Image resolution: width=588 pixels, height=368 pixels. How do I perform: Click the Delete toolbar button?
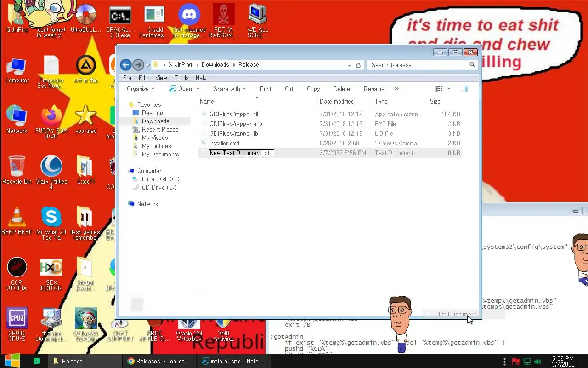[341, 89]
